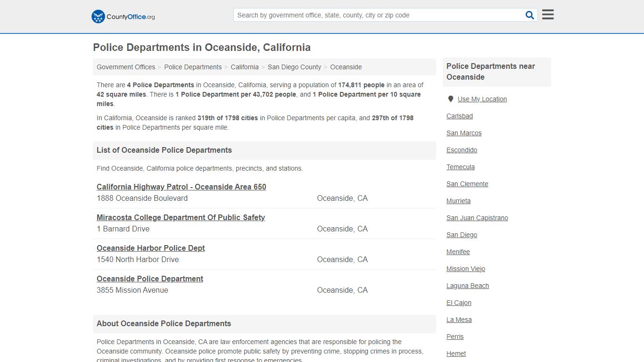Go to Menifee police departments

pyautogui.click(x=458, y=252)
